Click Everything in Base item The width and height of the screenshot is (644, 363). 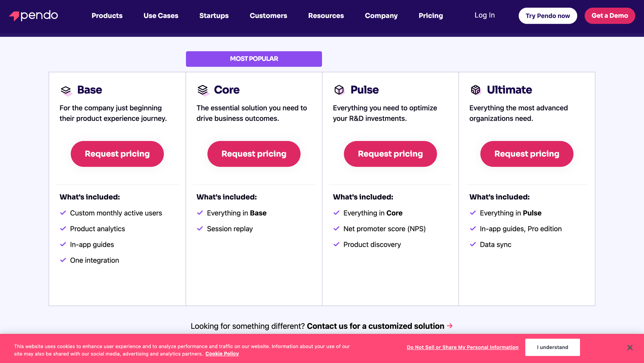coord(237,213)
